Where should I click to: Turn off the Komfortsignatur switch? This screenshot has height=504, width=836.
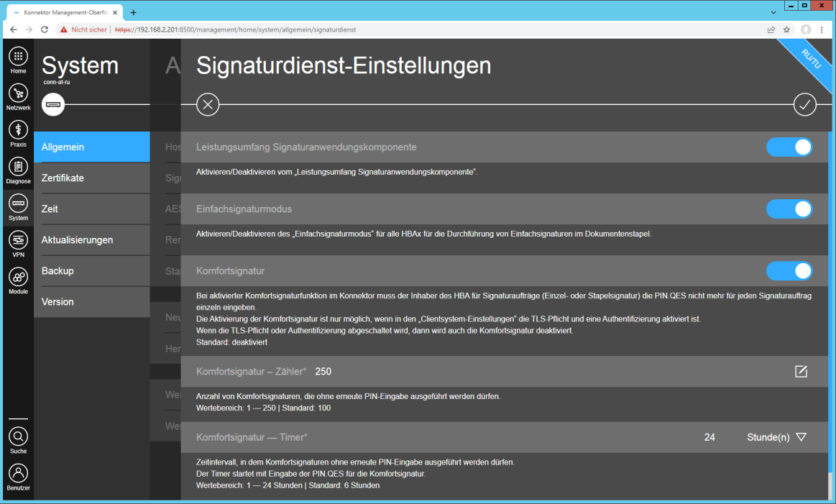(789, 271)
